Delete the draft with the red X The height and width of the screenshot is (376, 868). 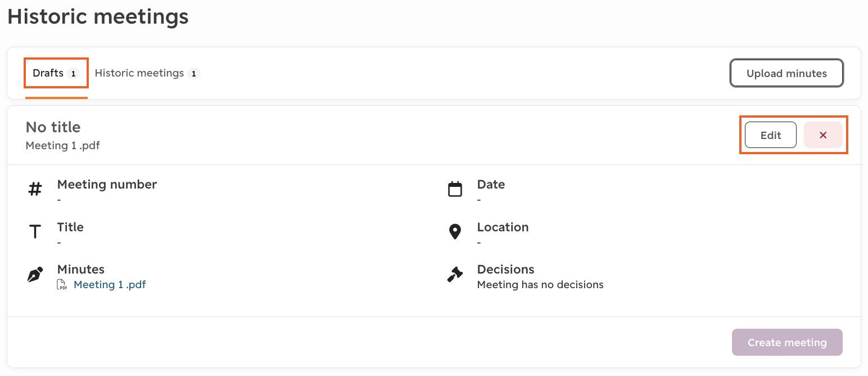[x=823, y=135]
